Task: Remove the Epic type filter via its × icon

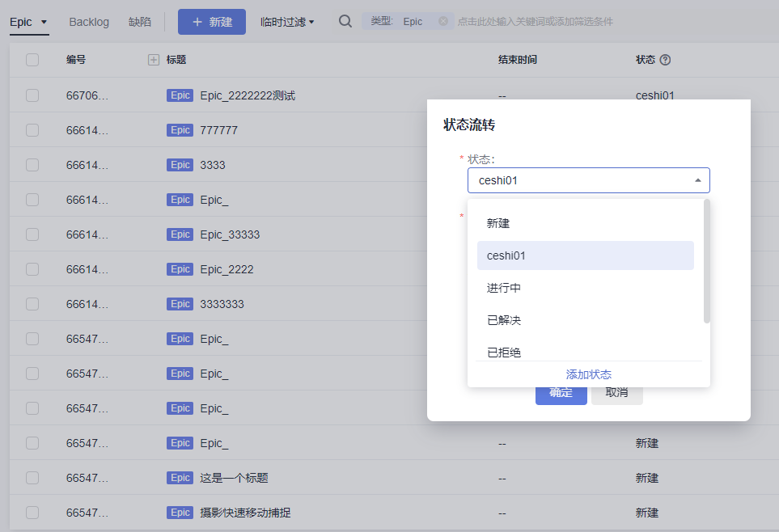Action: point(441,22)
